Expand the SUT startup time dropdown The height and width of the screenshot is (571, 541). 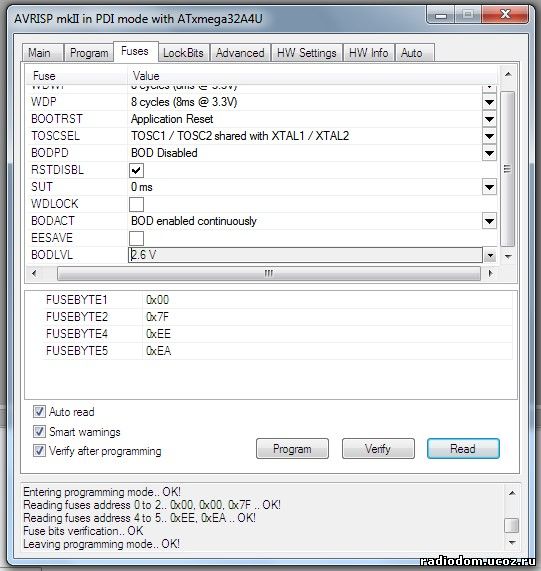pos(489,187)
